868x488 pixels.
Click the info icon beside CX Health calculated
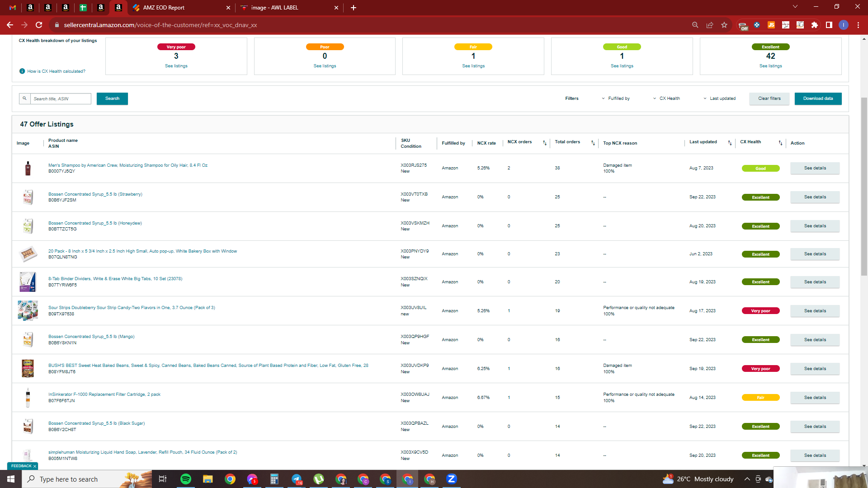click(22, 71)
